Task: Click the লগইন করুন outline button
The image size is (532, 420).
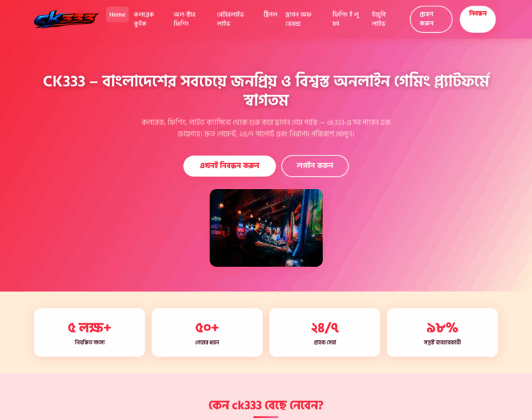Action: coord(315,166)
